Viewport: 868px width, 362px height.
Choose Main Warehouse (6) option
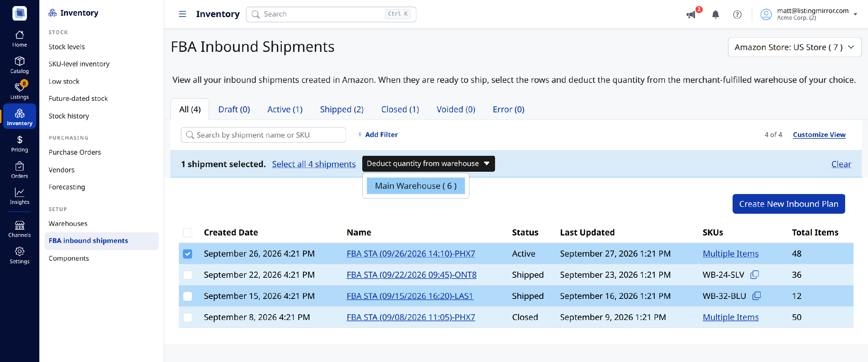click(x=415, y=186)
